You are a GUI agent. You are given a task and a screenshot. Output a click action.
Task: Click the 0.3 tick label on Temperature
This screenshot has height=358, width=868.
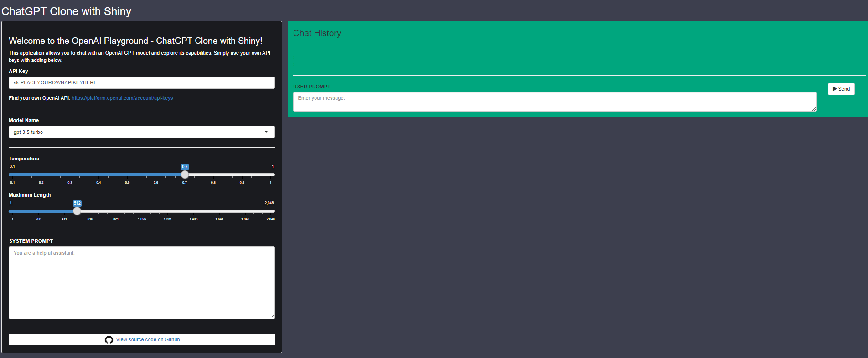[70, 182]
